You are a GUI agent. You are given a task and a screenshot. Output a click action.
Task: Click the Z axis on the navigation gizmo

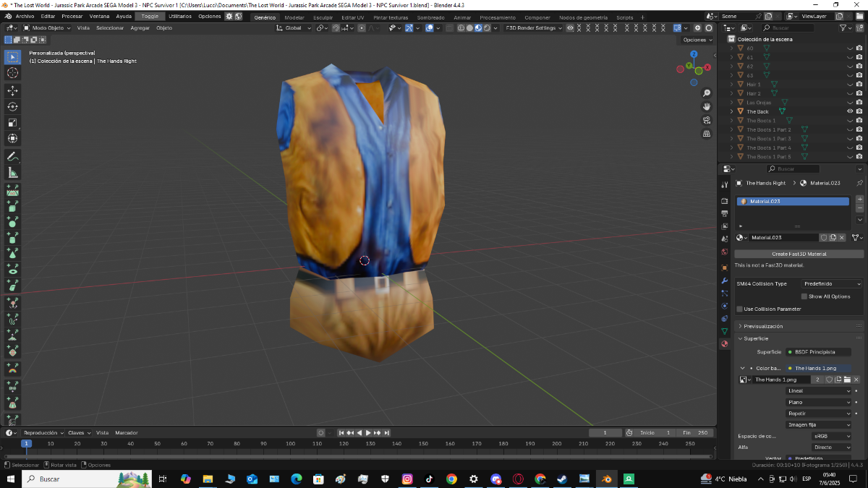click(x=694, y=54)
